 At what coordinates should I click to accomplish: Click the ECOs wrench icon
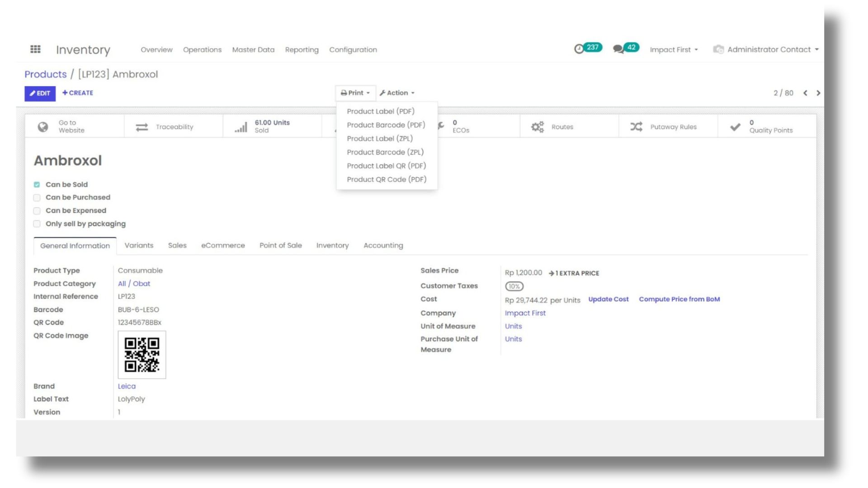(441, 126)
